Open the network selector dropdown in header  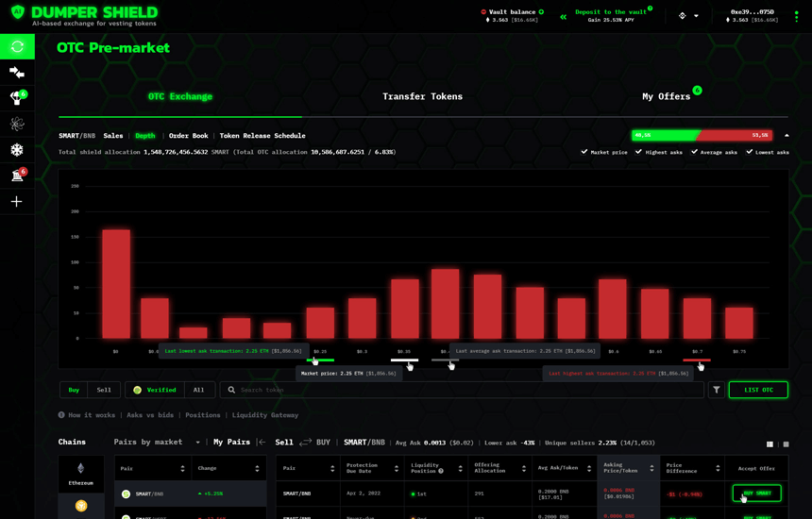tap(688, 15)
